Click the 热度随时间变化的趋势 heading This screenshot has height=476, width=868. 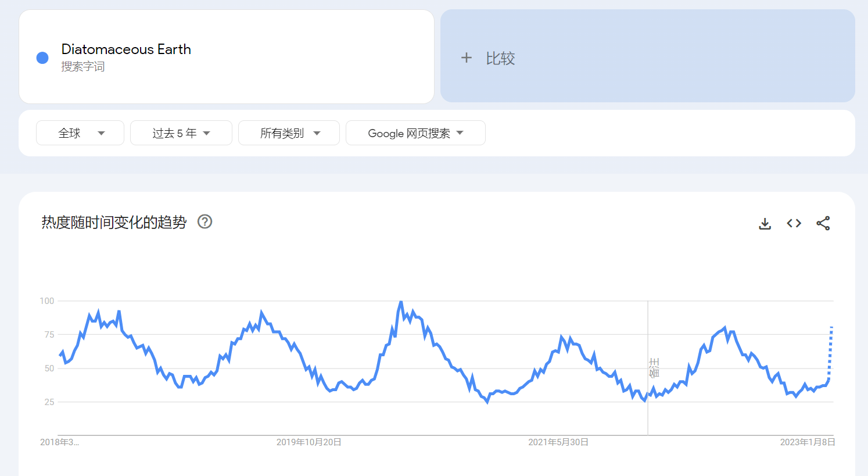click(x=114, y=222)
